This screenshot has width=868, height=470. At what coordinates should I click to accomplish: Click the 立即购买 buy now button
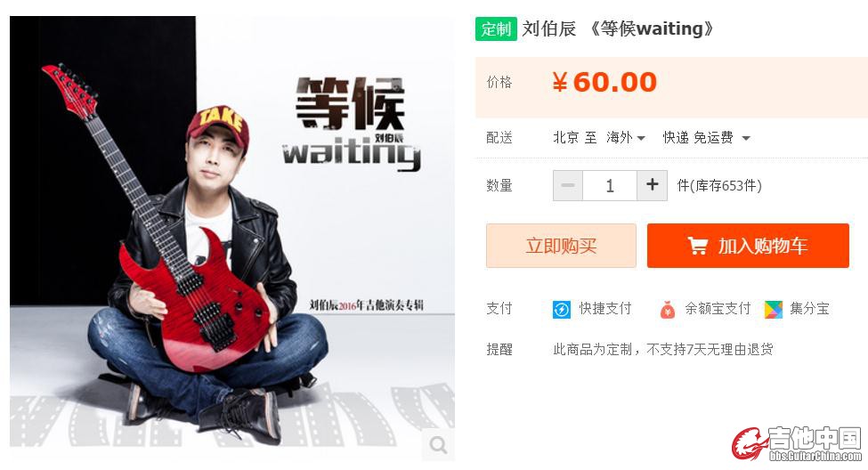(562, 246)
